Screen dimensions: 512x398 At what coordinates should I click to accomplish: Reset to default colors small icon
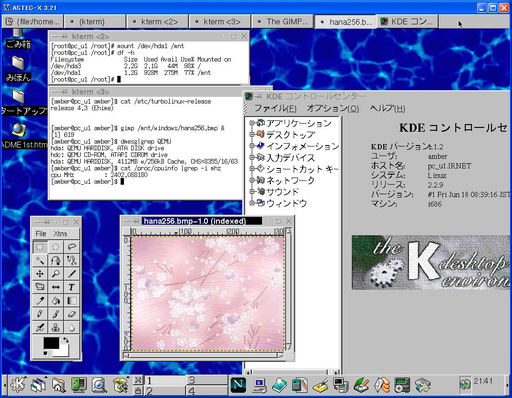point(46,353)
